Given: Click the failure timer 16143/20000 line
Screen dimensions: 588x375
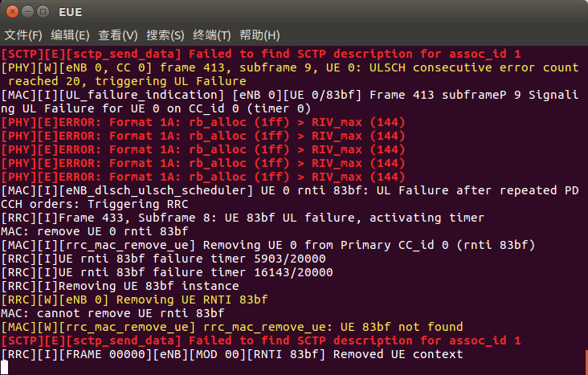Looking at the screenshot, I should (x=167, y=272).
